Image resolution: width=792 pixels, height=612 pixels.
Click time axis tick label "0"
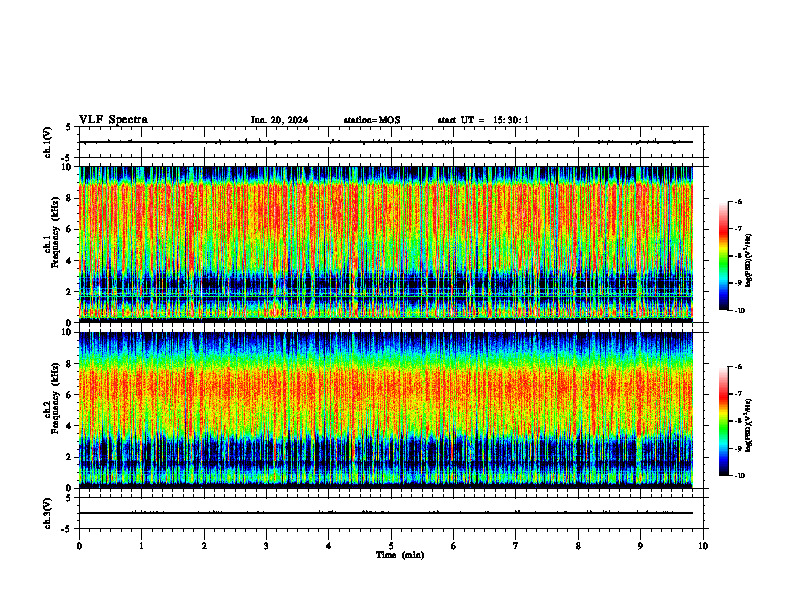(x=79, y=546)
